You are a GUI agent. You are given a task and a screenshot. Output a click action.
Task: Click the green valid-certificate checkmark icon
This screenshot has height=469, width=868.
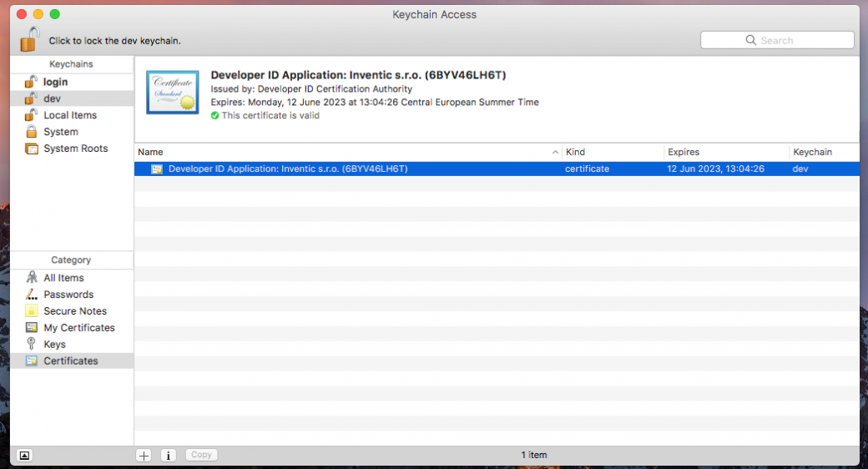pos(214,116)
